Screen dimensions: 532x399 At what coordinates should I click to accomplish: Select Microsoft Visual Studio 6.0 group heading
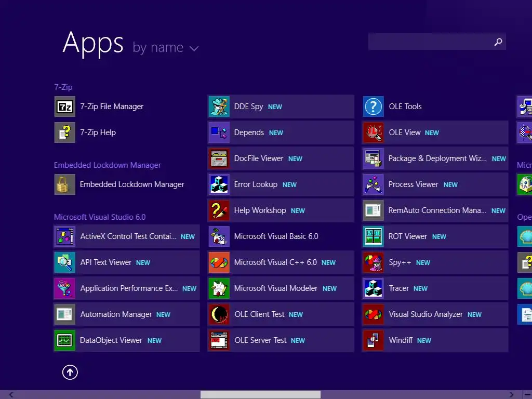100,217
